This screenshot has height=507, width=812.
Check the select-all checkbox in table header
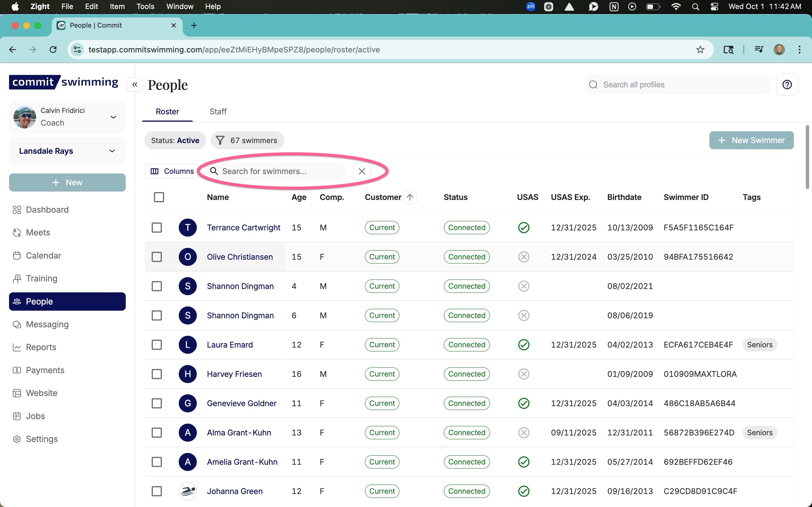(x=159, y=197)
